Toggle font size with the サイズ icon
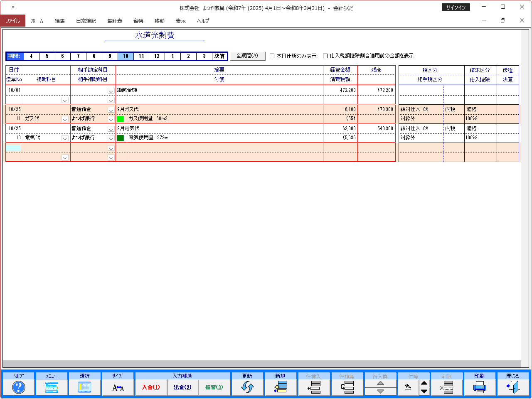 click(x=118, y=387)
